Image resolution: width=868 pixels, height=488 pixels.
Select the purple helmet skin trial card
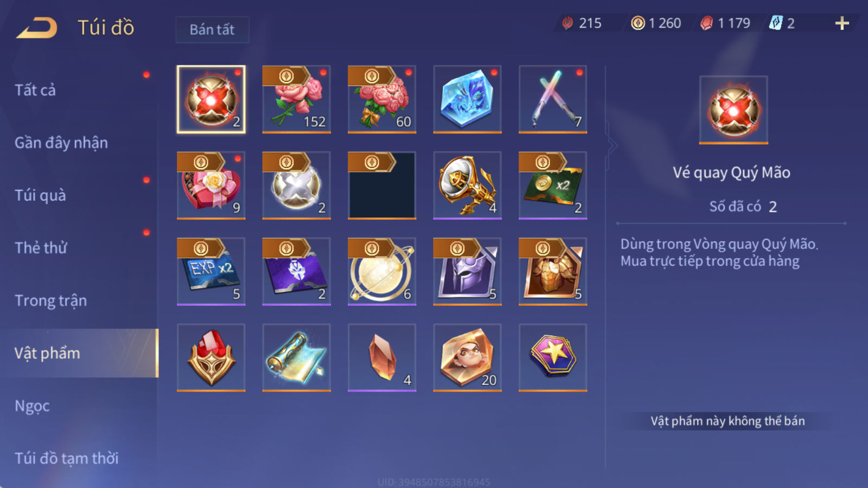click(x=467, y=272)
